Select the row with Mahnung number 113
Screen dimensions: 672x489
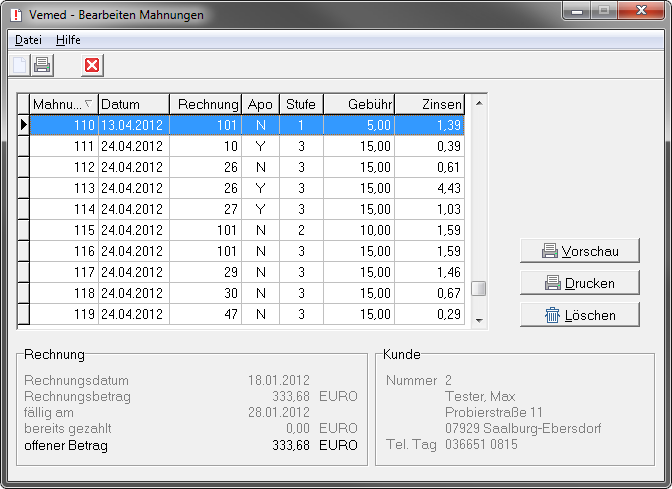(x=247, y=188)
